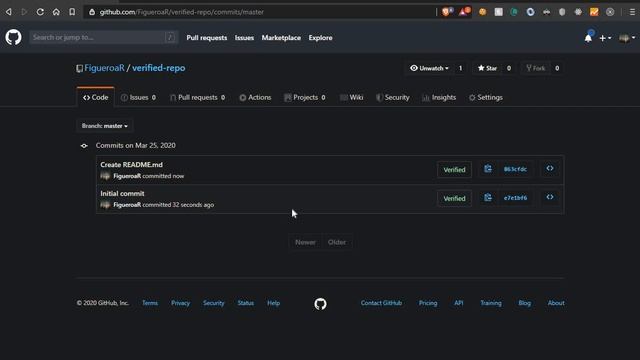Open the Training footer link
The height and width of the screenshot is (360, 640).
pyautogui.click(x=491, y=303)
